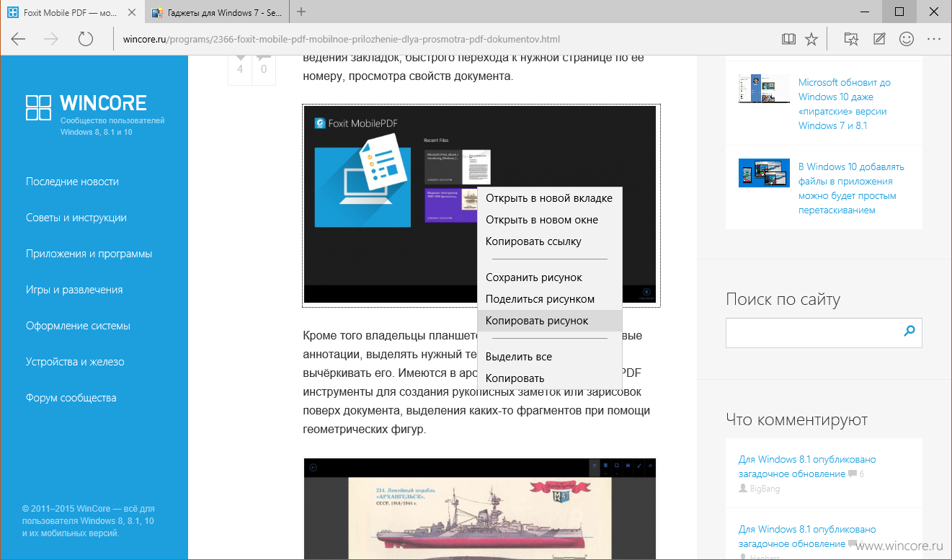
Task: Select Копировать рисунок
Action: [549, 321]
